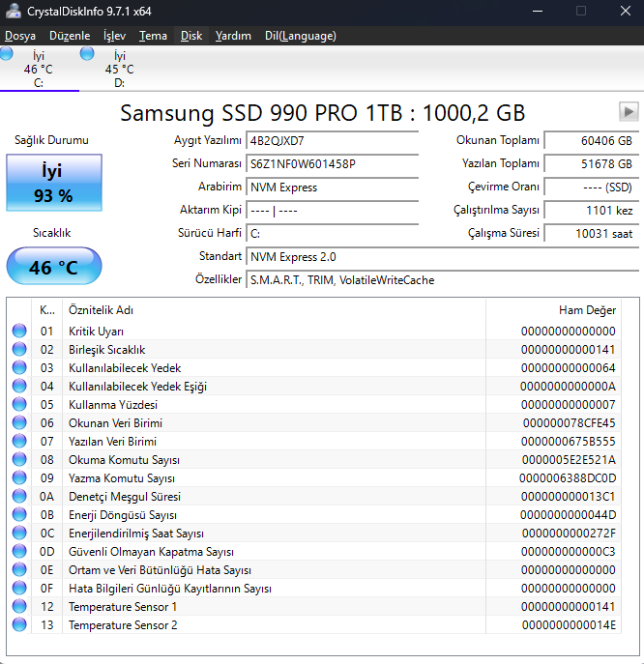Click the Özellikler field with S.M.A.R.T., TRIM
The width and height of the screenshot is (644, 664).
pos(442,280)
